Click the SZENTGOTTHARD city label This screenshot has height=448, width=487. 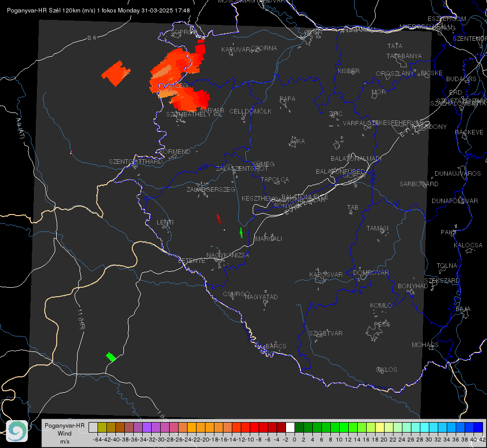tap(136, 162)
